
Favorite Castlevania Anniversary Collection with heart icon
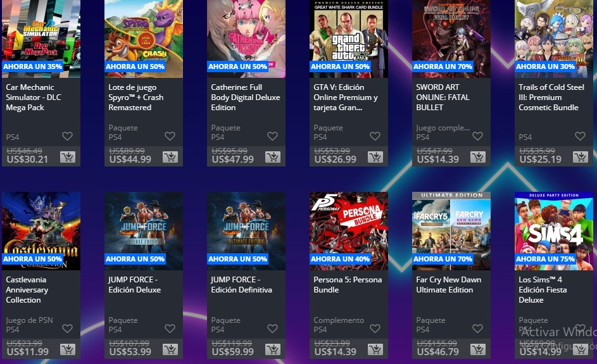click(67, 328)
